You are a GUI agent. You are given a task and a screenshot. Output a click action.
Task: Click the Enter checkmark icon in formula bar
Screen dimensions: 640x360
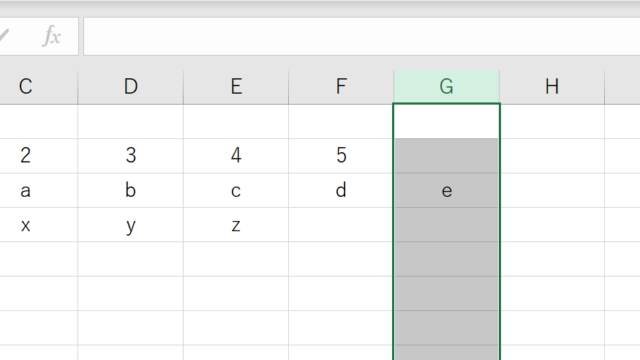[x=4, y=36]
